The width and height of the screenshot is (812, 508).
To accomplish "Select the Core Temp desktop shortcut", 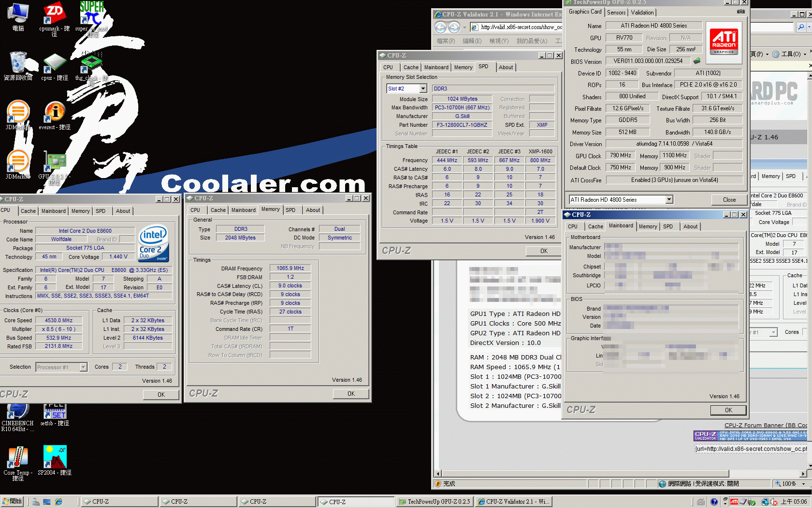I will 18,463.
